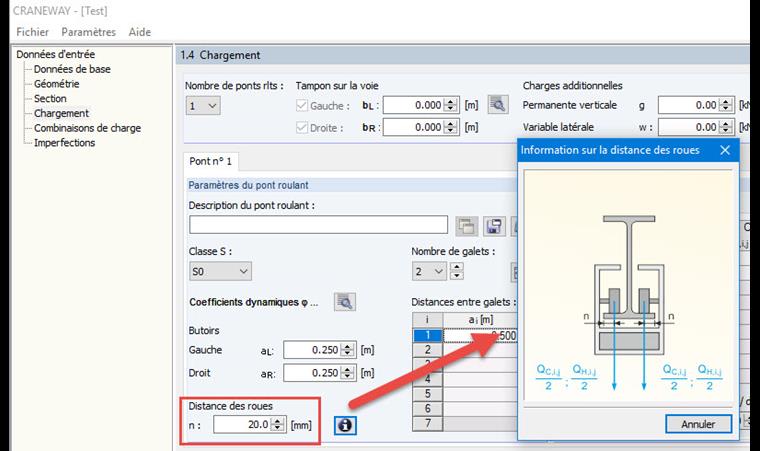This screenshot has height=451, width=760.
Task: Click the wheel distance diagram image
Action: click(629, 285)
